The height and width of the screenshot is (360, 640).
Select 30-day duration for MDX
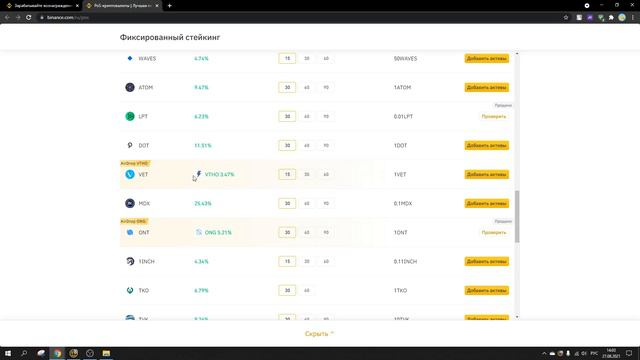point(287,203)
